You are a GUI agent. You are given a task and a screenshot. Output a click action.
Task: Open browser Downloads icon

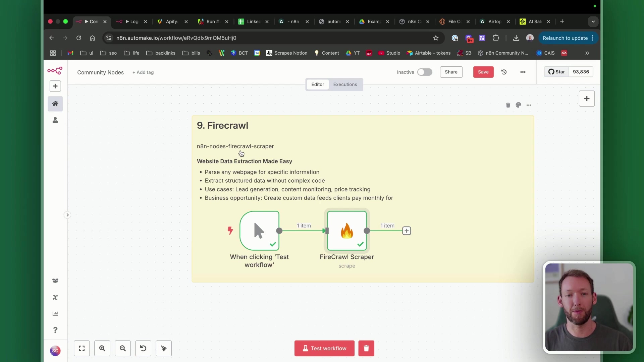(x=516, y=38)
